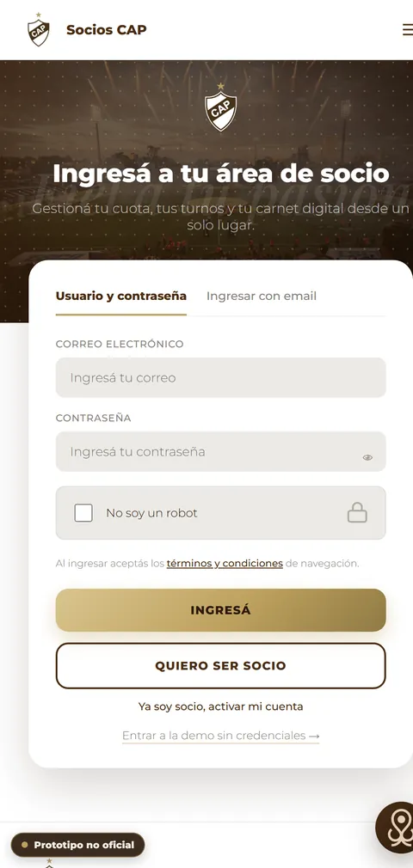This screenshot has width=413, height=868.
Task: Click Ya soy socio, activar mi cuenta
Action: pos(220,707)
